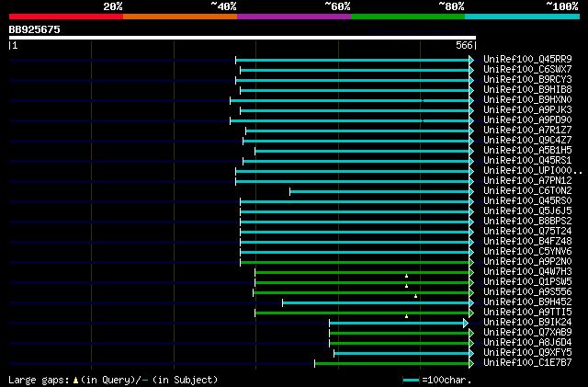The height and width of the screenshot is (387, 588).
Task: Click the orange ~40% identity legend segment
Action: [x=180, y=17]
